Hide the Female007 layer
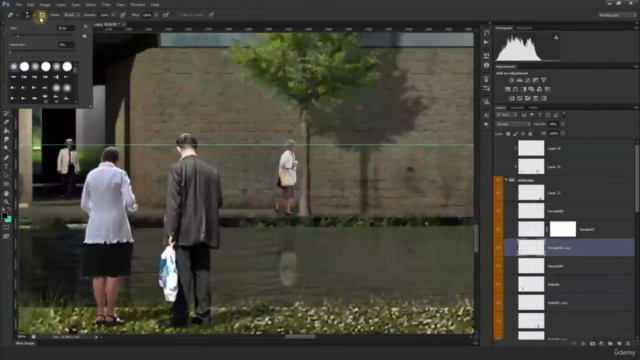Screen dimensions: 640x360 pyautogui.click(x=498, y=229)
